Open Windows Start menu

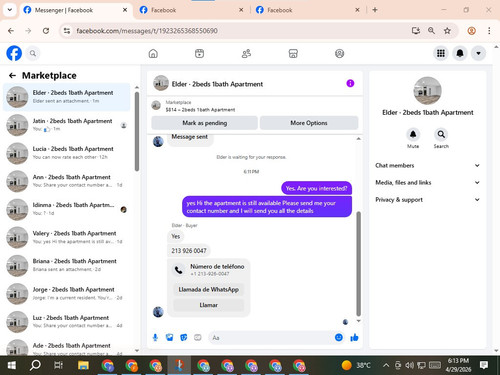click(12, 366)
